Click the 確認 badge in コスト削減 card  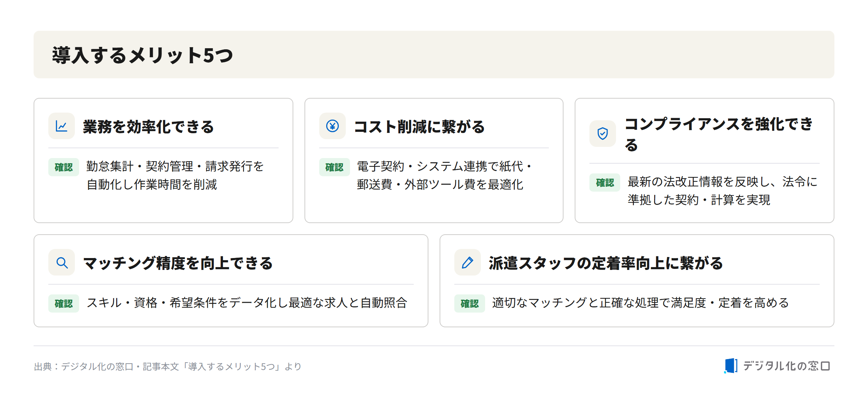(x=334, y=167)
